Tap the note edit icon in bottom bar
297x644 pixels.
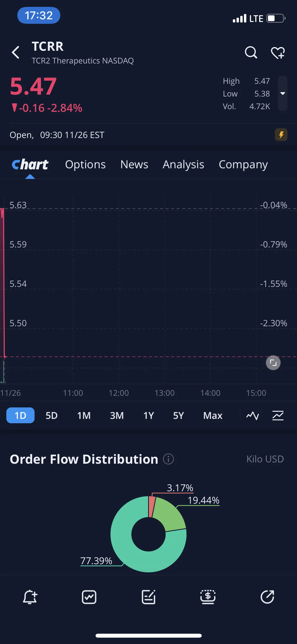point(149,597)
